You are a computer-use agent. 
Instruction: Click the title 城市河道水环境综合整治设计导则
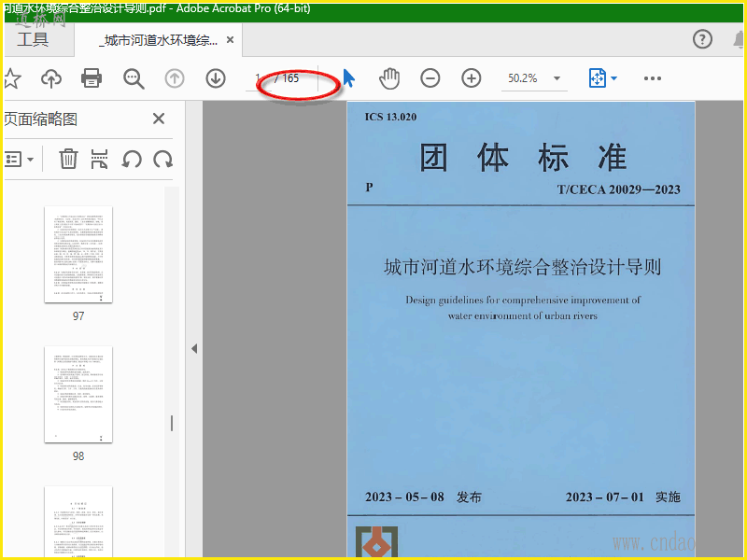click(523, 267)
